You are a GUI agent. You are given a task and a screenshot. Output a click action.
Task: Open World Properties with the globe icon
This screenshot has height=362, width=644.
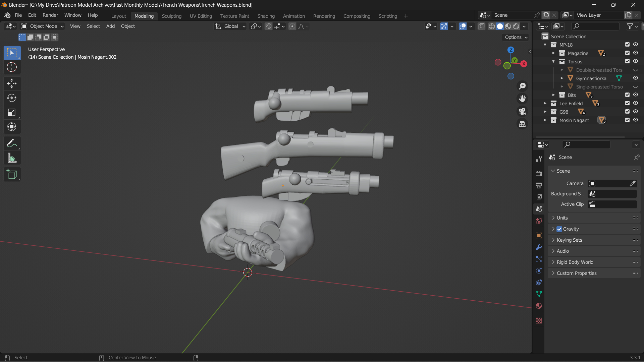pyautogui.click(x=539, y=221)
